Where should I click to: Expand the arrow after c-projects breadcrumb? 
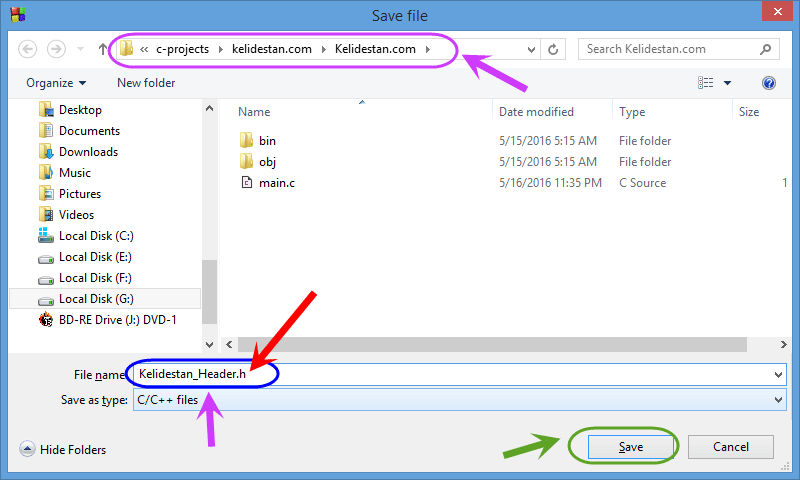click(x=220, y=49)
